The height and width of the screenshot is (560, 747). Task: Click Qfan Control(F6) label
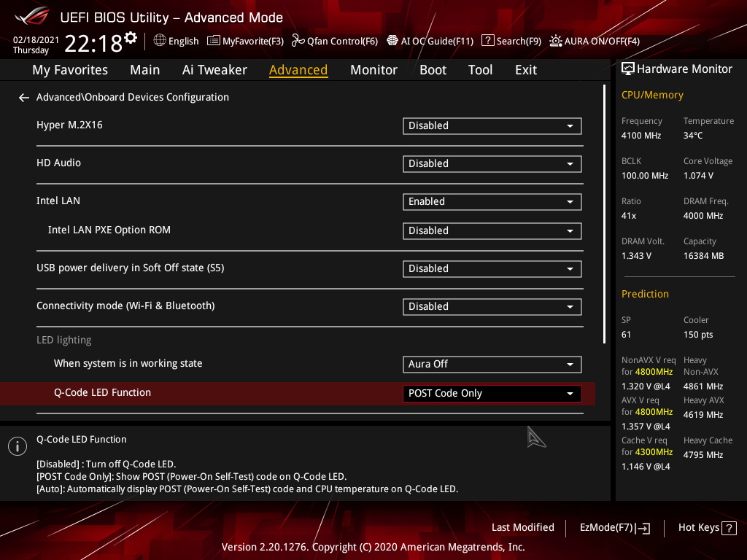click(343, 42)
